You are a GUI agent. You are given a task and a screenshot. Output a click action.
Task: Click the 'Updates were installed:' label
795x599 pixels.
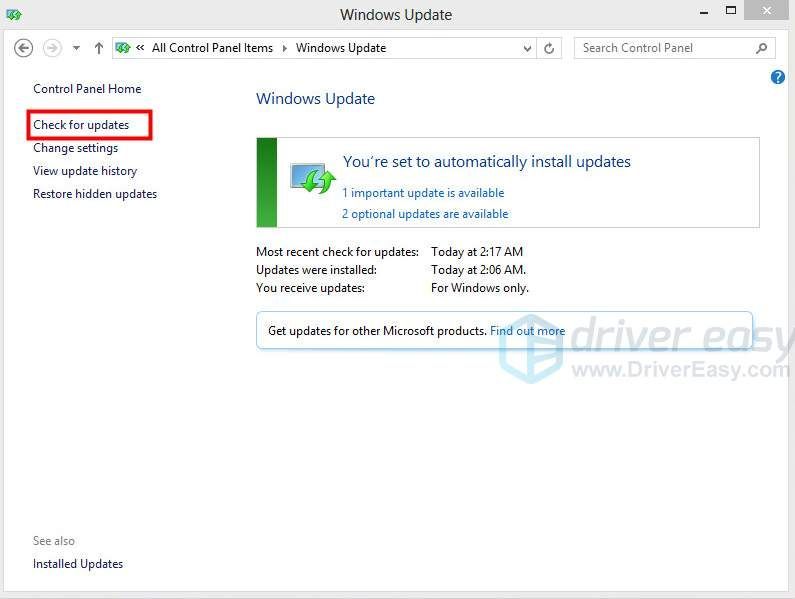pos(316,270)
